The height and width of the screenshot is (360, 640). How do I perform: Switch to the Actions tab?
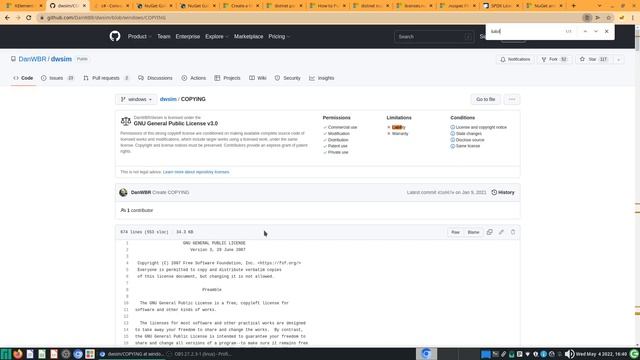pos(193,78)
